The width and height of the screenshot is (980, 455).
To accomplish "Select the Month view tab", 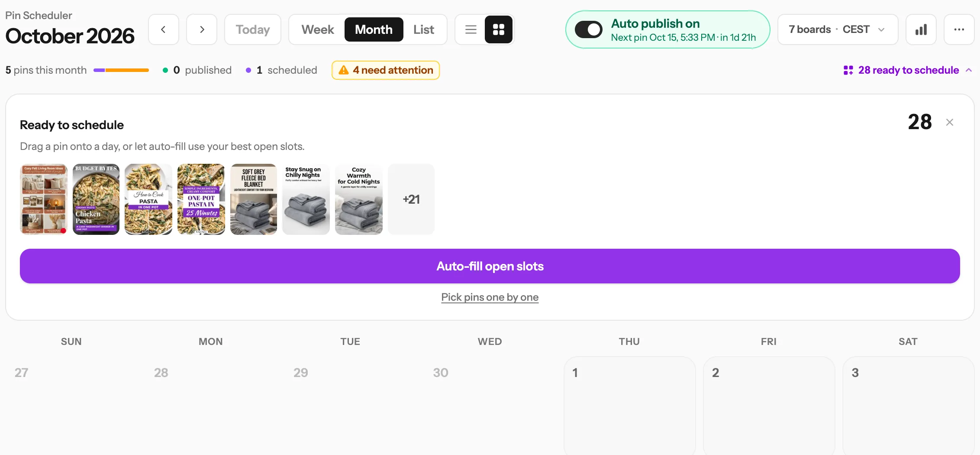I will (374, 29).
